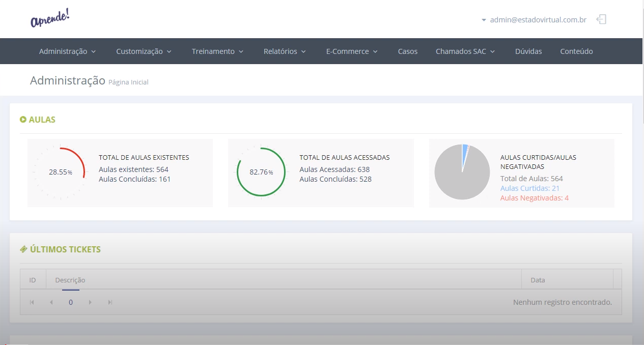Go to last page in tickets pager
The image size is (644, 345).
(110, 302)
